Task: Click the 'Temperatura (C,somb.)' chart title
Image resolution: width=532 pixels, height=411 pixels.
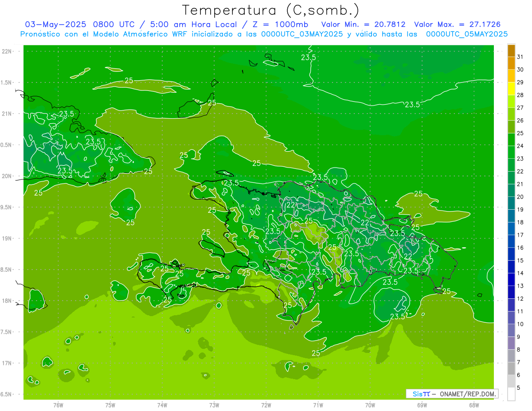Action: 271,10
